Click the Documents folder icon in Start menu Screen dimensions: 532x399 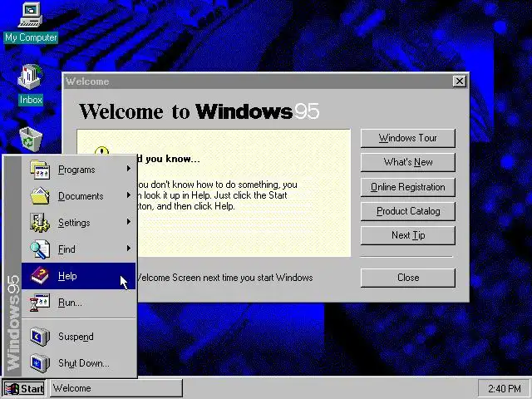tap(40, 196)
